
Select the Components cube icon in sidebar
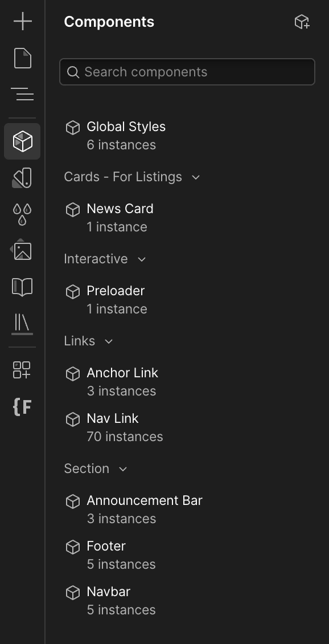point(22,141)
